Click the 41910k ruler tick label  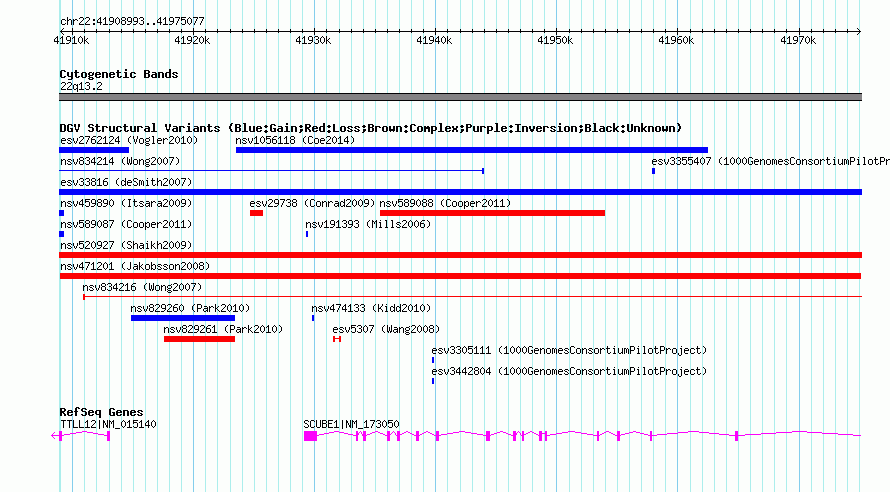pyautogui.click(x=71, y=40)
